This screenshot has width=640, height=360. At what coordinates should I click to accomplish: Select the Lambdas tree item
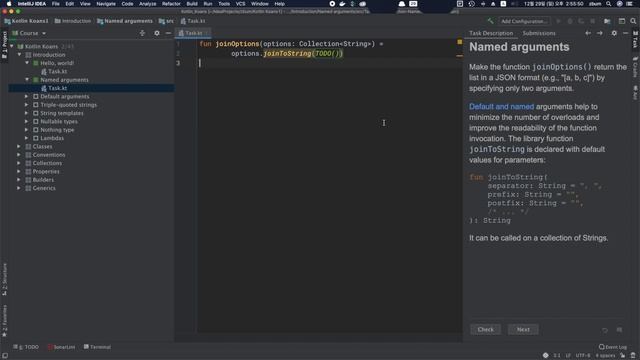tap(52, 138)
